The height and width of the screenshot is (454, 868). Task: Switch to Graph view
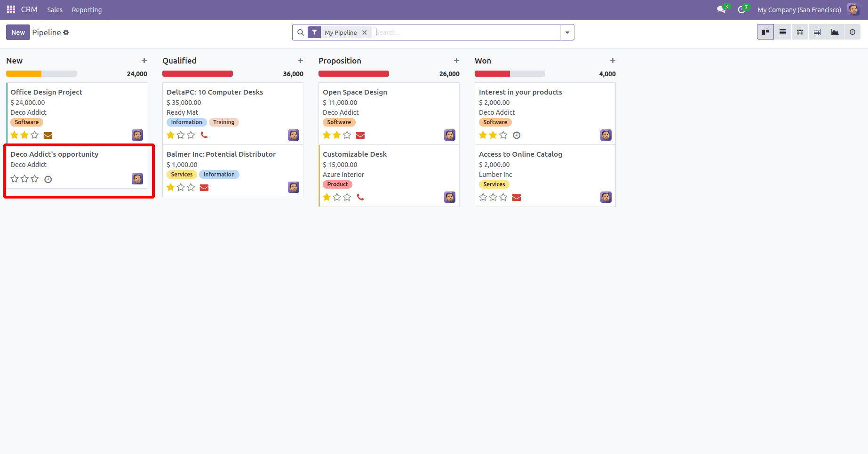click(835, 32)
